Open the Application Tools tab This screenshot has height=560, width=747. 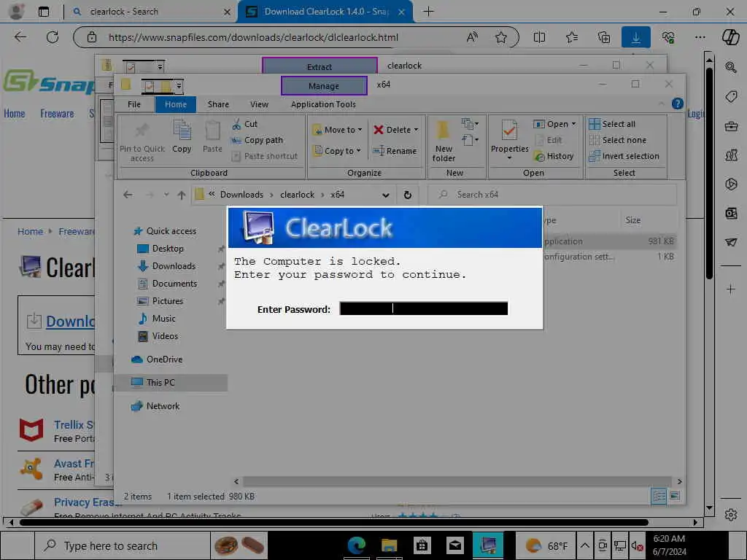(x=323, y=104)
